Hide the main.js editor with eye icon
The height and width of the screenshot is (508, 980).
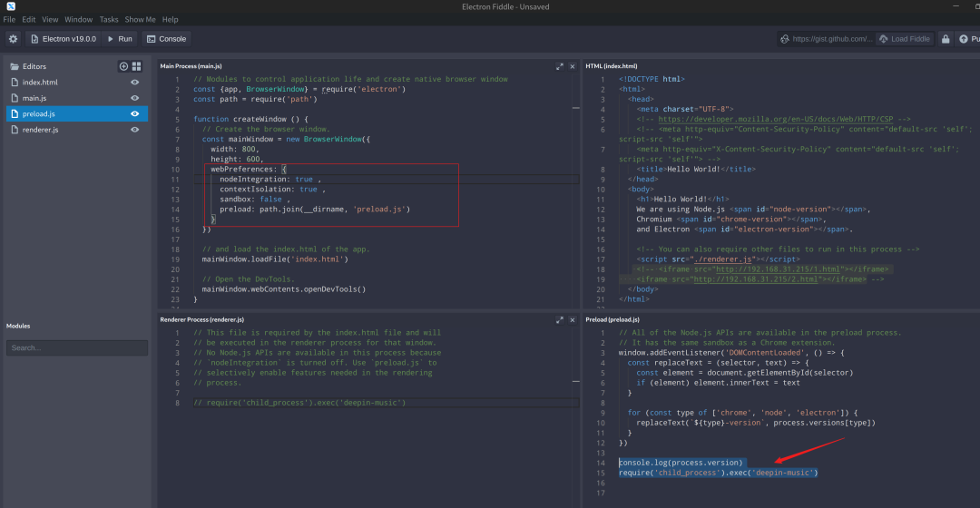134,98
